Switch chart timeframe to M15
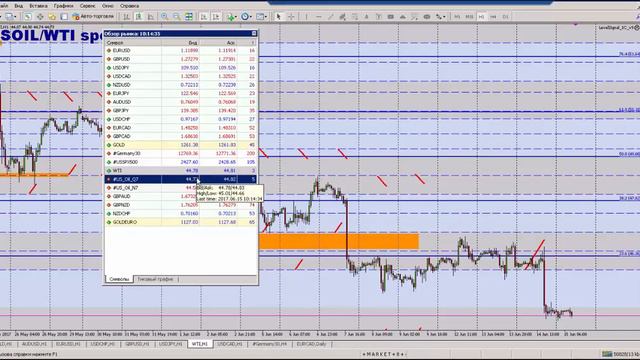640x360 pixels. tap(469, 16)
